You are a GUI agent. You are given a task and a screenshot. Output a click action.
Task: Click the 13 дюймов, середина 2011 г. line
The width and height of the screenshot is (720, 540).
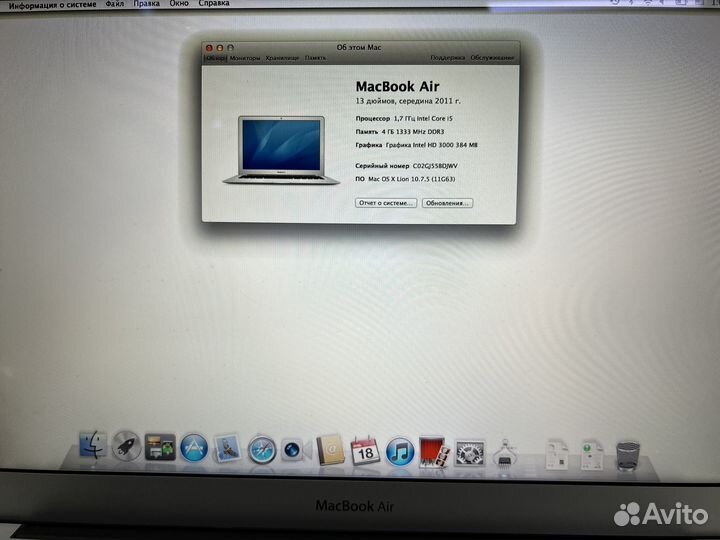coord(408,101)
